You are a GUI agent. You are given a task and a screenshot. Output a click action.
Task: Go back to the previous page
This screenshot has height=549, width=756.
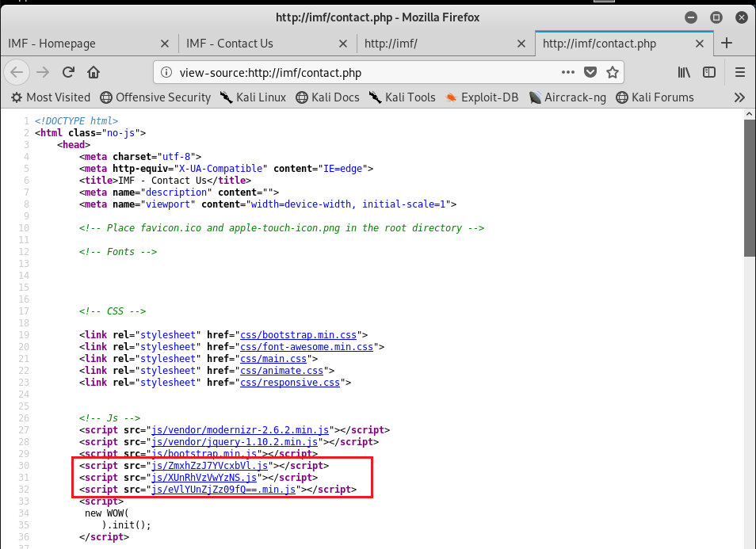point(17,72)
